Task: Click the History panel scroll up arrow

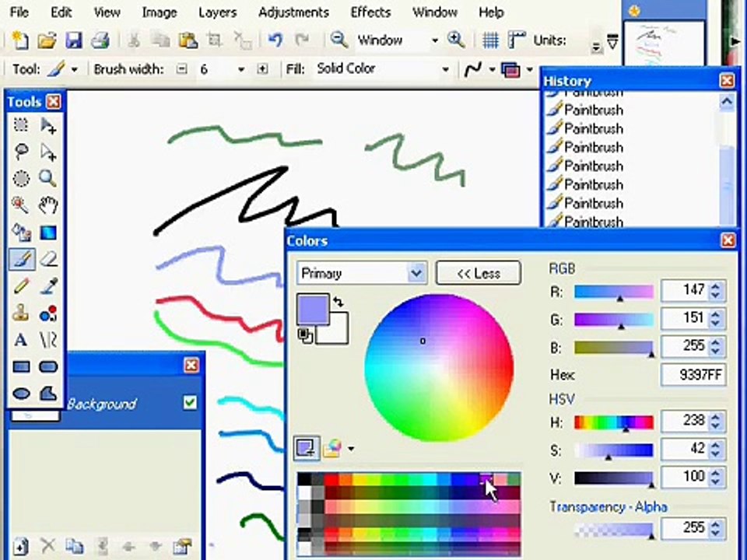Action: pyautogui.click(x=727, y=101)
